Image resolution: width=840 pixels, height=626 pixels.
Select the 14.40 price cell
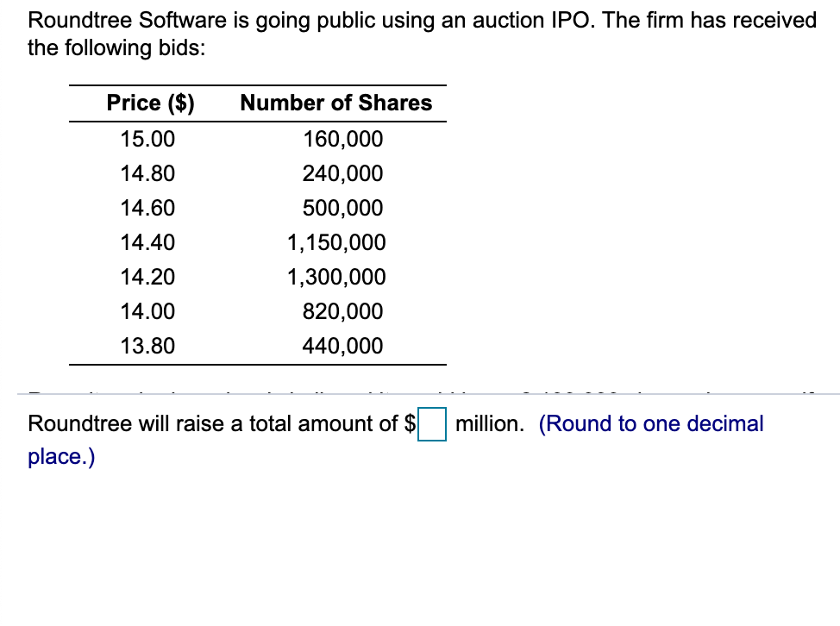(147, 242)
